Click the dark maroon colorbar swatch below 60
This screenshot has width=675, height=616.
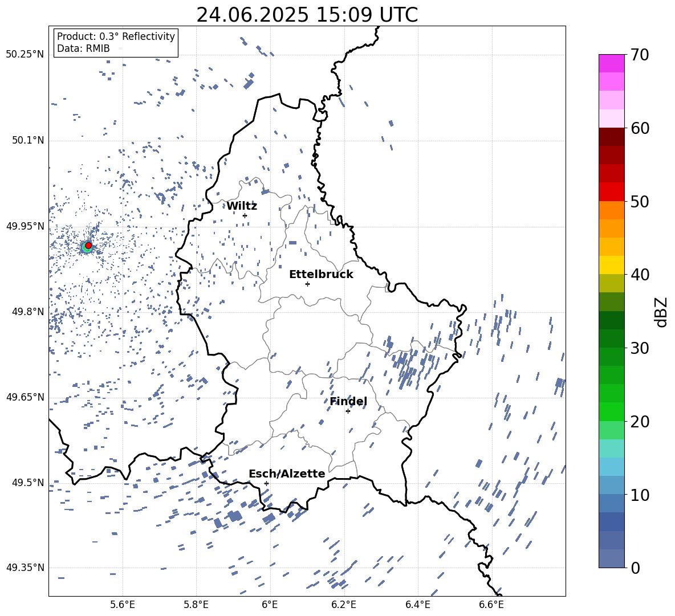(x=611, y=137)
